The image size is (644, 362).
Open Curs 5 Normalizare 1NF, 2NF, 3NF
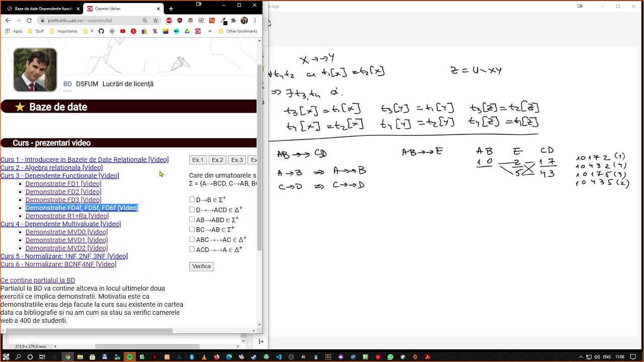64,256
